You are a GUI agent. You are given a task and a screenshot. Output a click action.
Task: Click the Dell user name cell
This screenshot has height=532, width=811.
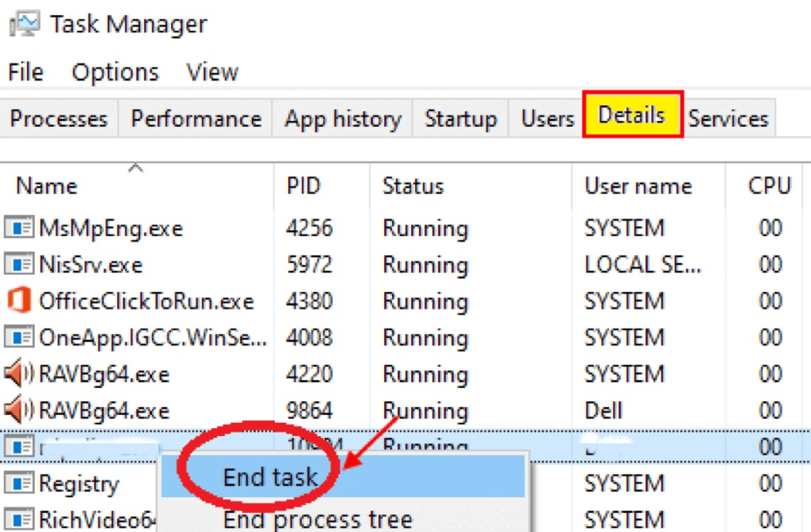point(603,411)
